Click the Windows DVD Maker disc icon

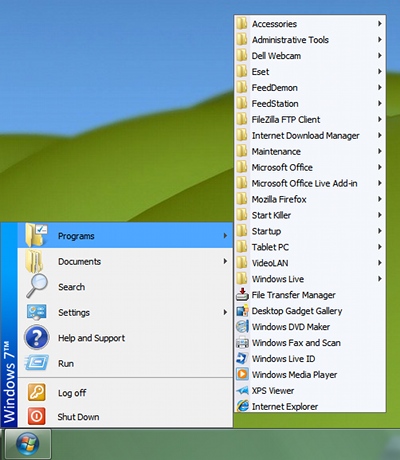tap(242, 326)
